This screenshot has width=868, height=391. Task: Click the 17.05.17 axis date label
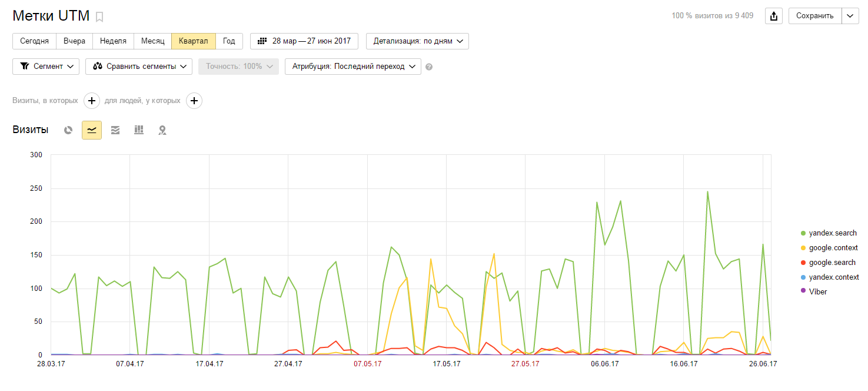point(447,364)
